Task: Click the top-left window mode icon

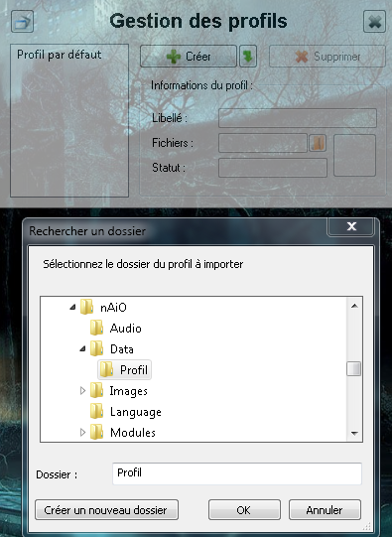Action: click(22, 22)
